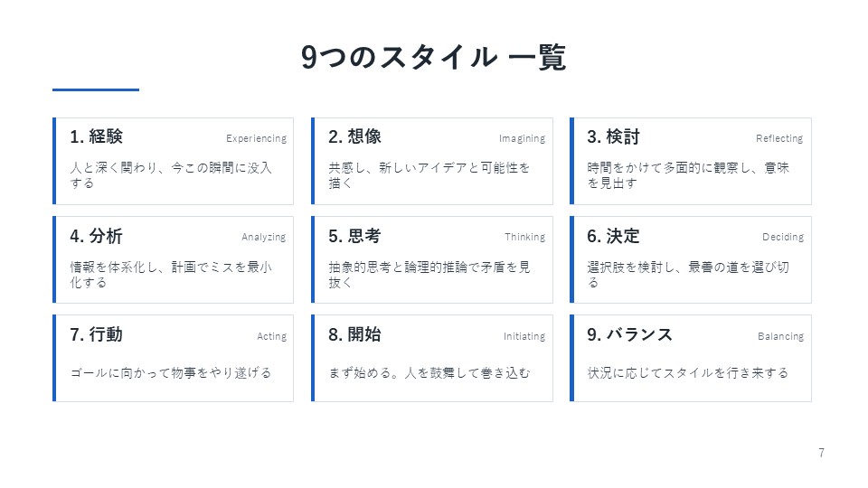Select the 1. 経験 card heading
This screenshot has height=488, width=868.
click(97, 136)
